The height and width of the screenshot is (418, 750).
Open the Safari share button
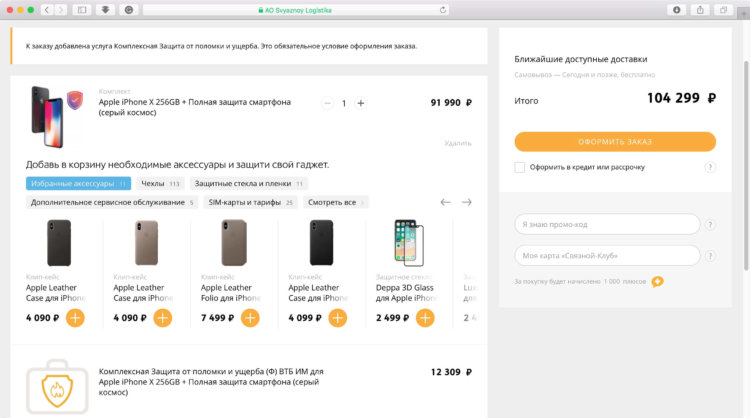click(700, 10)
